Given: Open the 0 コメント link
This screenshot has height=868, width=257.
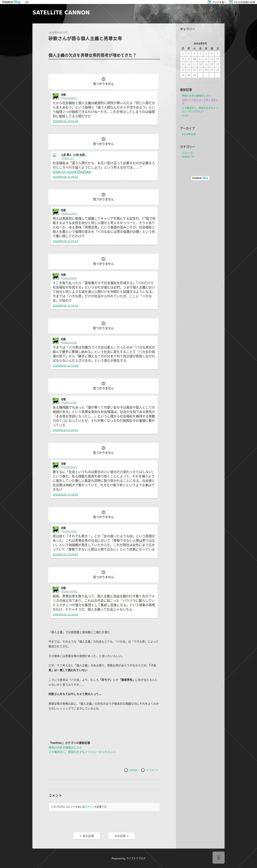Looking at the screenshot, I should click(152, 770).
